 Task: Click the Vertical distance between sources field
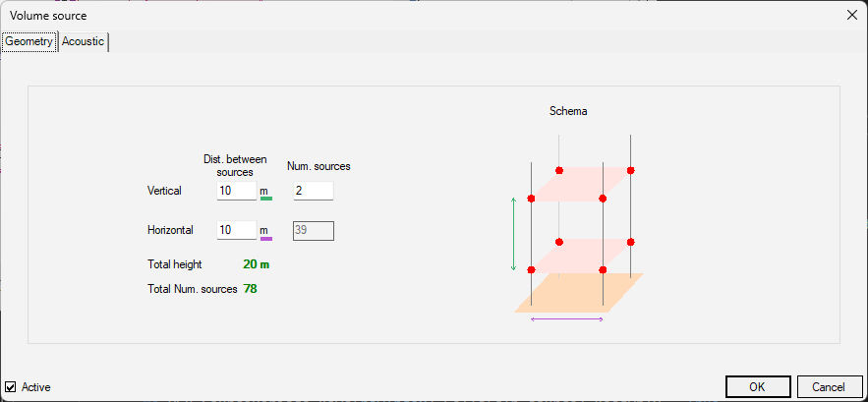pyautogui.click(x=237, y=191)
